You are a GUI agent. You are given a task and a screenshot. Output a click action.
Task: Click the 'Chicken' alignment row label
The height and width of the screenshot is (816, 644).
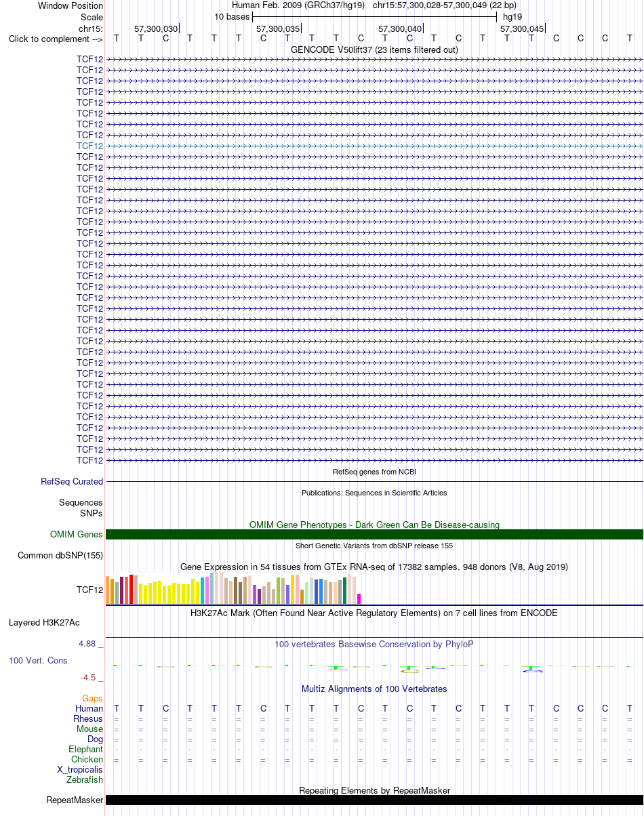pyautogui.click(x=87, y=759)
